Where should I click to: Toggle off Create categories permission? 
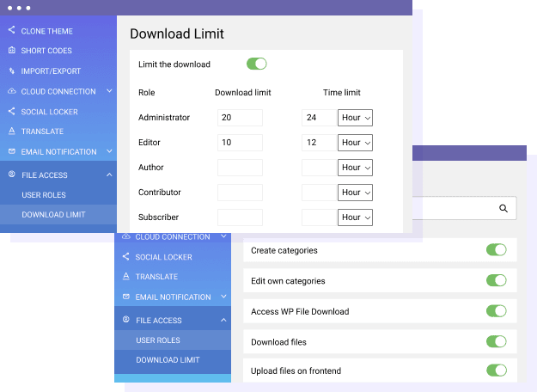click(x=496, y=250)
